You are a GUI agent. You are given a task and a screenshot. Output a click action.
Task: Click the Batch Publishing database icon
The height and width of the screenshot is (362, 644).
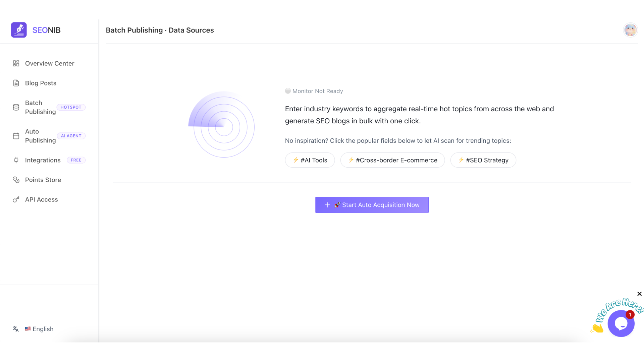16,107
